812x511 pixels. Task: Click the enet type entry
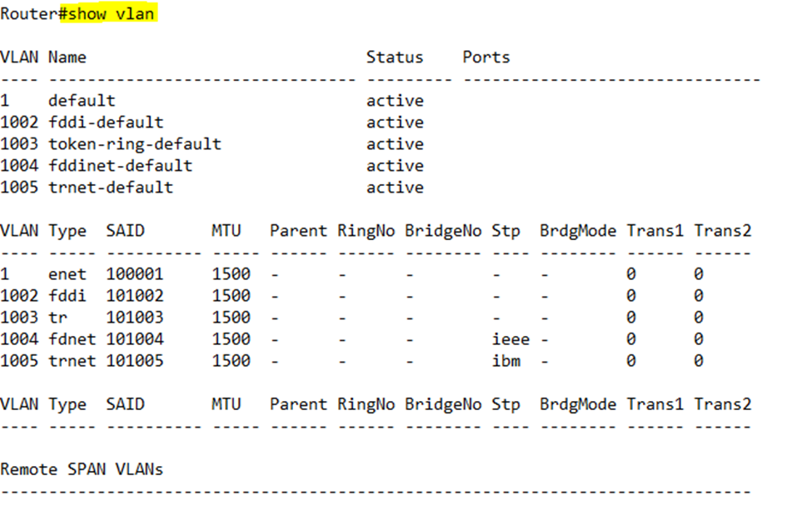click(67, 274)
